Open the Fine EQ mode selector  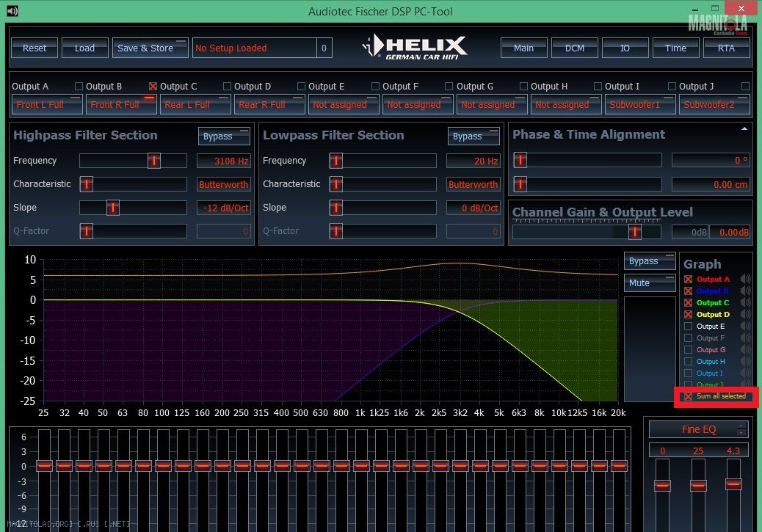[697, 429]
